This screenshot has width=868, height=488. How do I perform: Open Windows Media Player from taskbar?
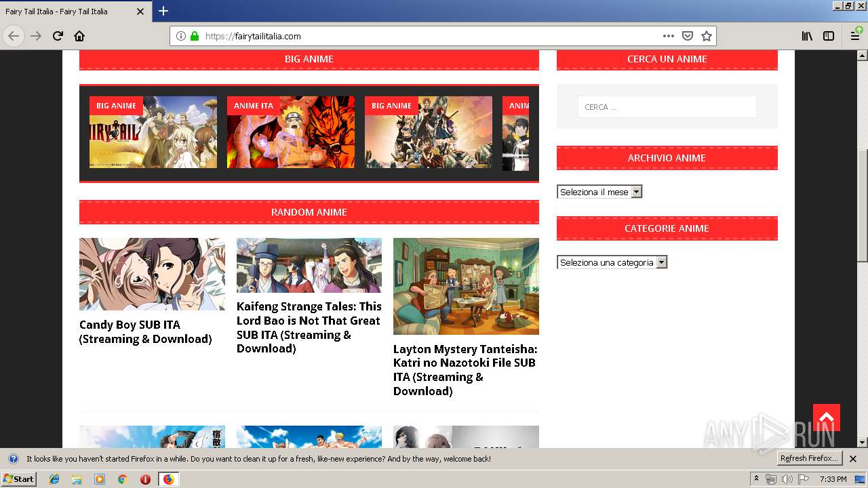click(x=100, y=479)
